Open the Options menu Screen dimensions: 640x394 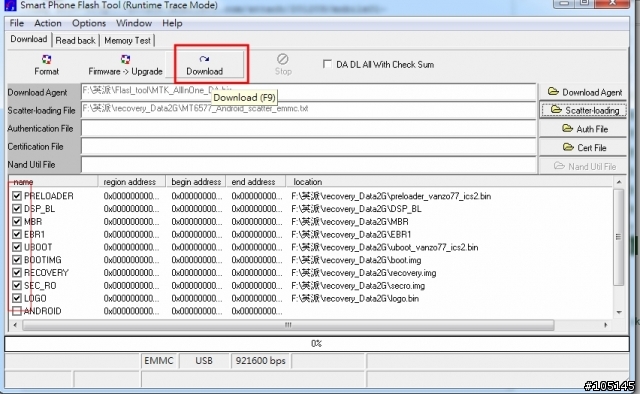(89, 23)
